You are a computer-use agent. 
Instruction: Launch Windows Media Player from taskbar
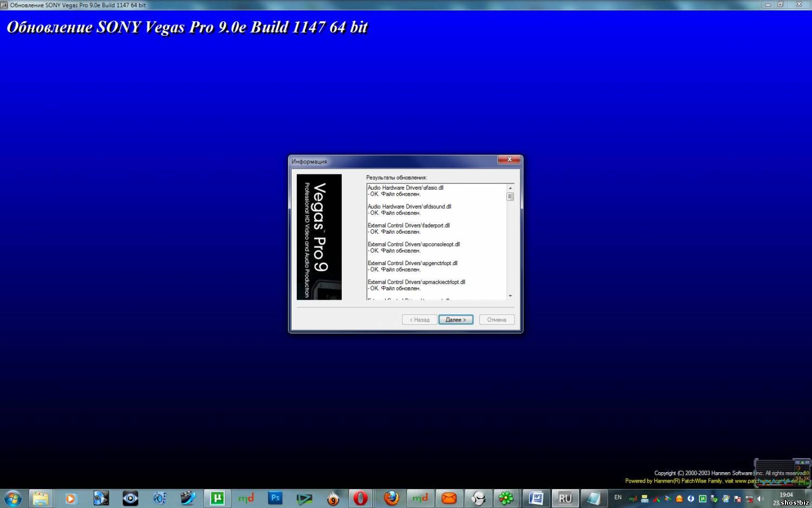(x=70, y=498)
